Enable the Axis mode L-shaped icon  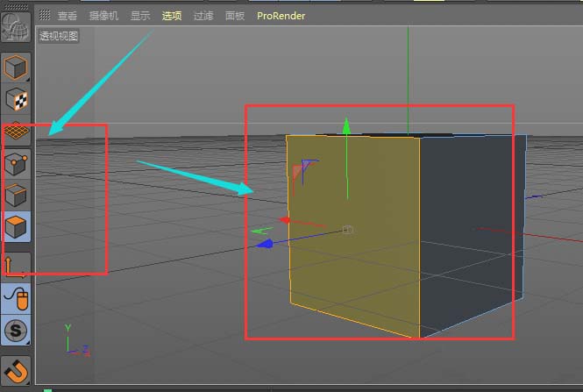point(16,266)
